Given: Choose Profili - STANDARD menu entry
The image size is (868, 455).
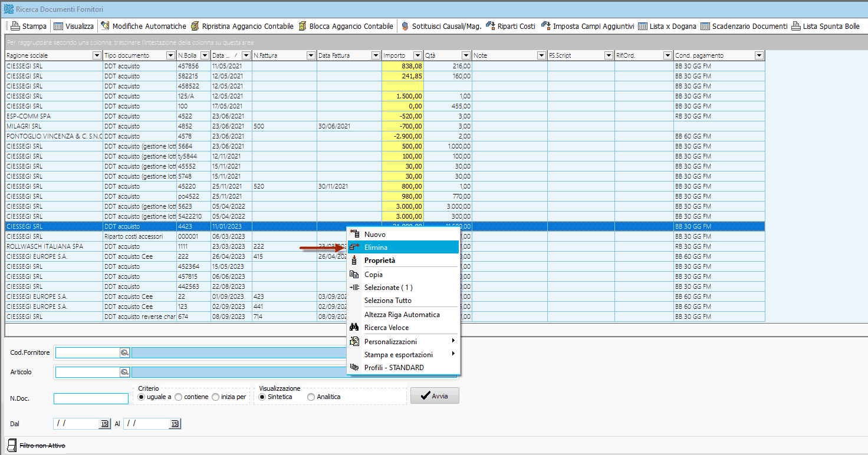Looking at the screenshot, I should click(x=403, y=367).
